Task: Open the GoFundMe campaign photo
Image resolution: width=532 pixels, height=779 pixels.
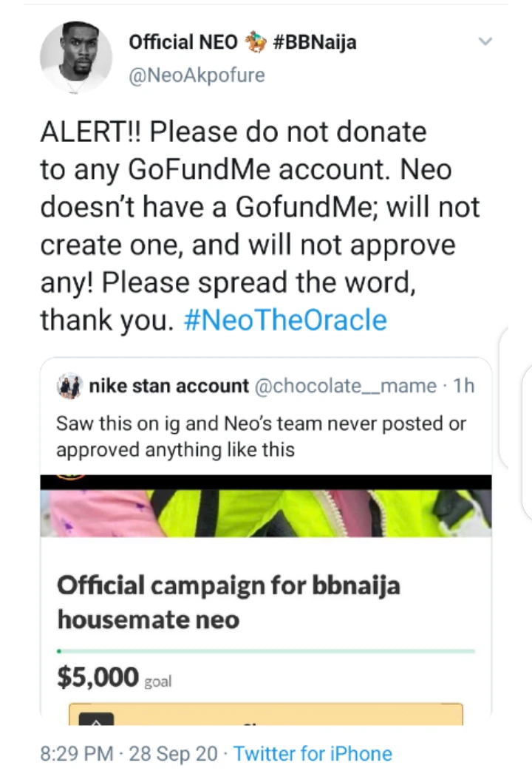Action: (266, 506)
